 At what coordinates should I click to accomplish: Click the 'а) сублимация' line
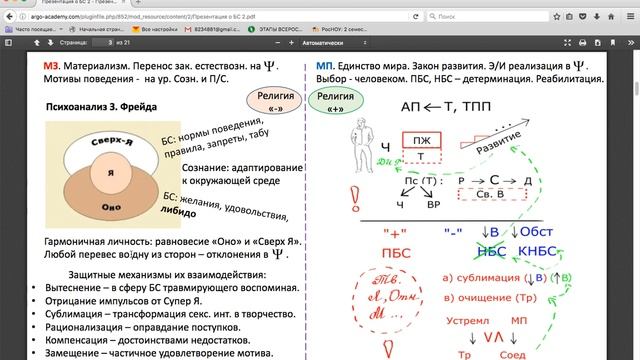click(507, 278)
